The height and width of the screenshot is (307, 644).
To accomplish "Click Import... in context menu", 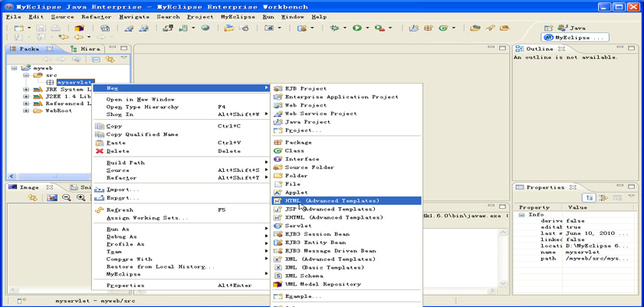I will pyautogui.click(x=181, y=190).
